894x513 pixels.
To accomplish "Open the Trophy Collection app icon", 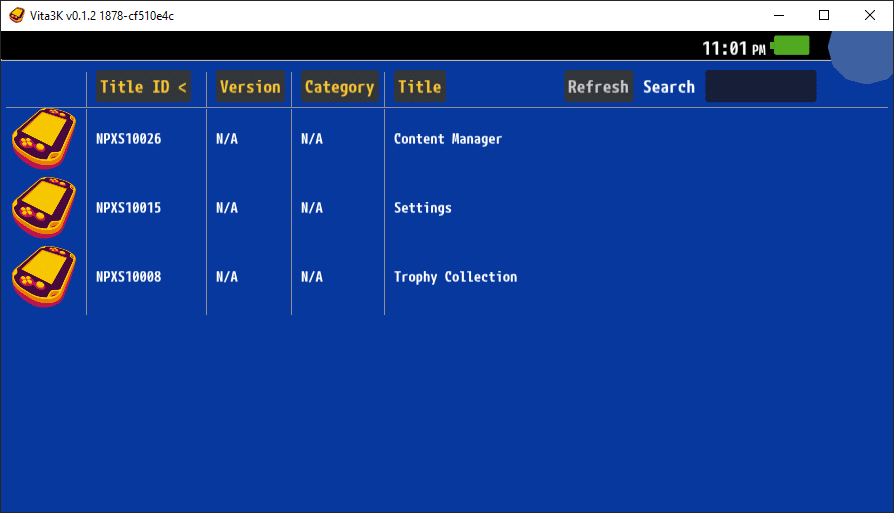I will point(44,276).
